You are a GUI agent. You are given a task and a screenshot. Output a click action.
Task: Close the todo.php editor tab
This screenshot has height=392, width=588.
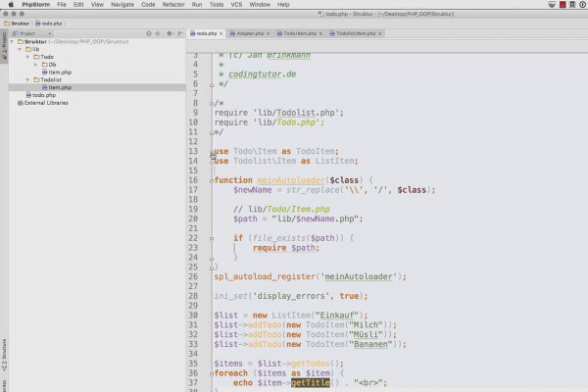pos(220,33)
